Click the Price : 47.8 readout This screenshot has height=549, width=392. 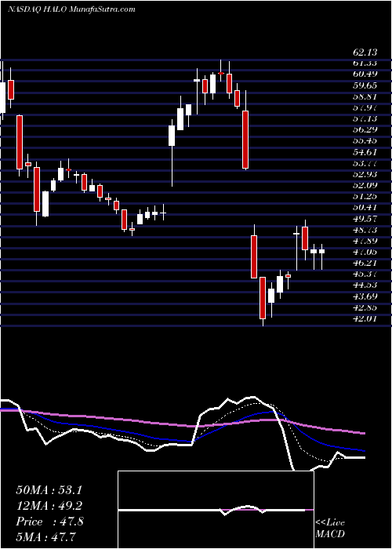[49, 522]
